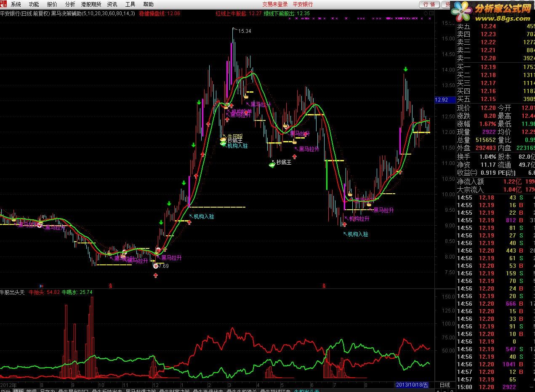Click the 绿线下熊股出: 12.35 label

click(287, 13)
